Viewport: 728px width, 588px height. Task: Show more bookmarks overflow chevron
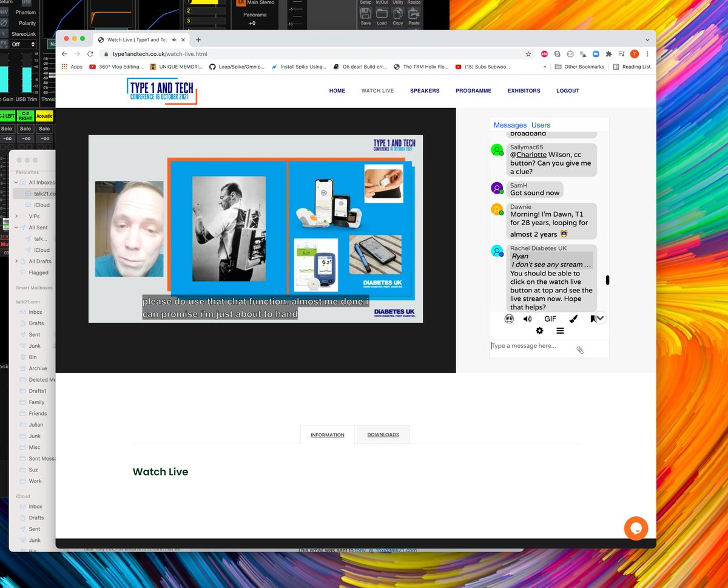click(x=545, y=67)
